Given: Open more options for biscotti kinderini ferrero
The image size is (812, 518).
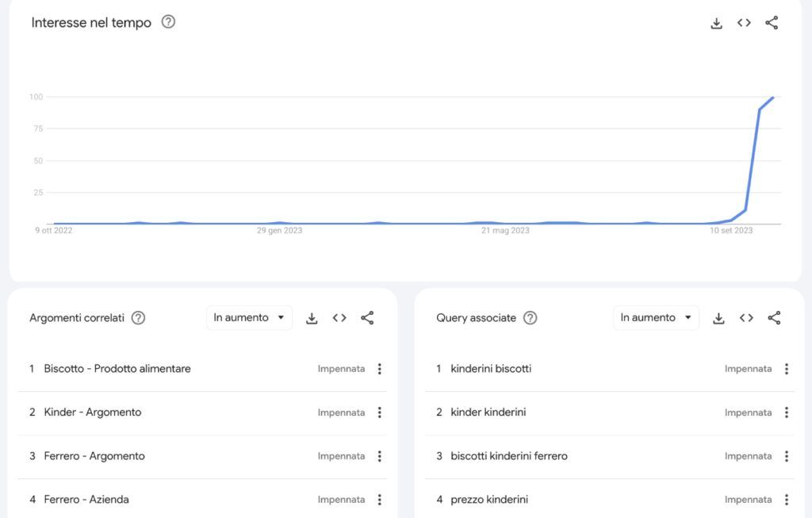Looking at the screenshot, I should pyautogui.click(x=787, y=456).
